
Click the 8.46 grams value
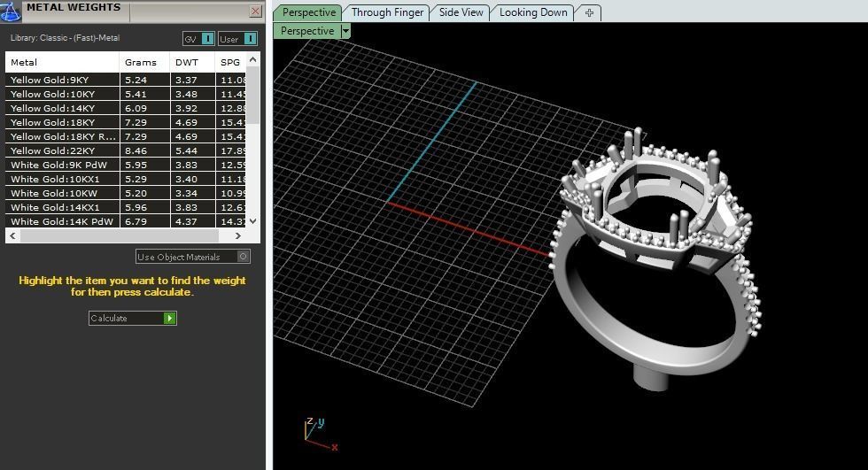click(136, 150)
